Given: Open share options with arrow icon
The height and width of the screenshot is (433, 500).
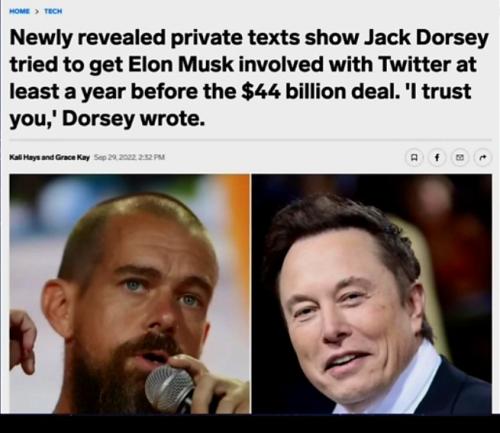Looking at the screenshot, I should [483, 157].
